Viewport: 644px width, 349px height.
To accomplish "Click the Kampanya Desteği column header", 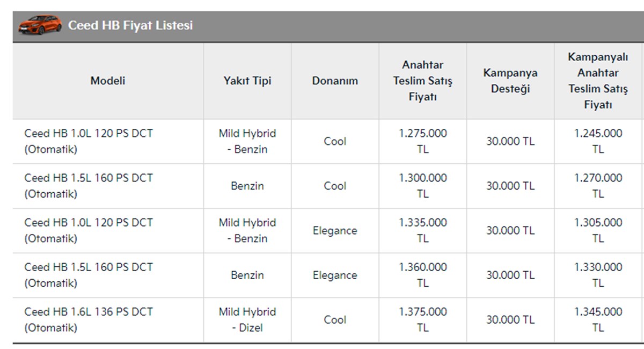I will pos(510,81).
